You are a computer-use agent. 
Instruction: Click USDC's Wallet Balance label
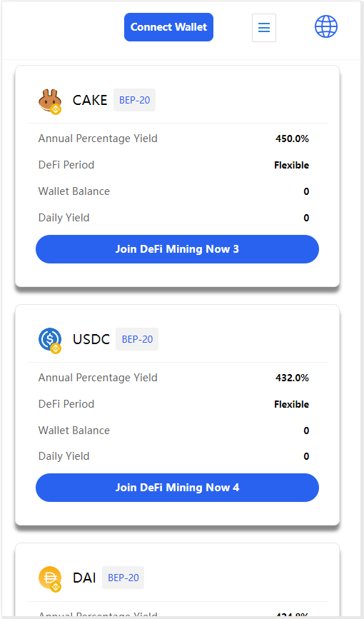(x=74, y=431)
